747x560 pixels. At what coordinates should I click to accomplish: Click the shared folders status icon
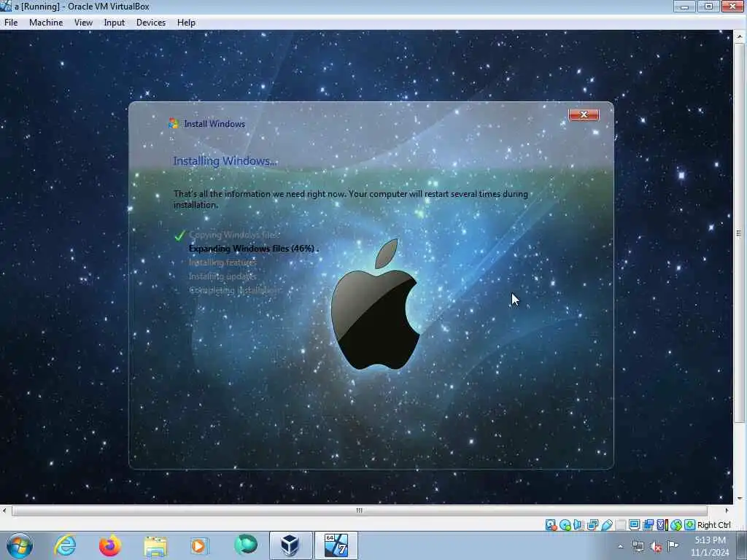pyautogui.click(x=620, y=525)
